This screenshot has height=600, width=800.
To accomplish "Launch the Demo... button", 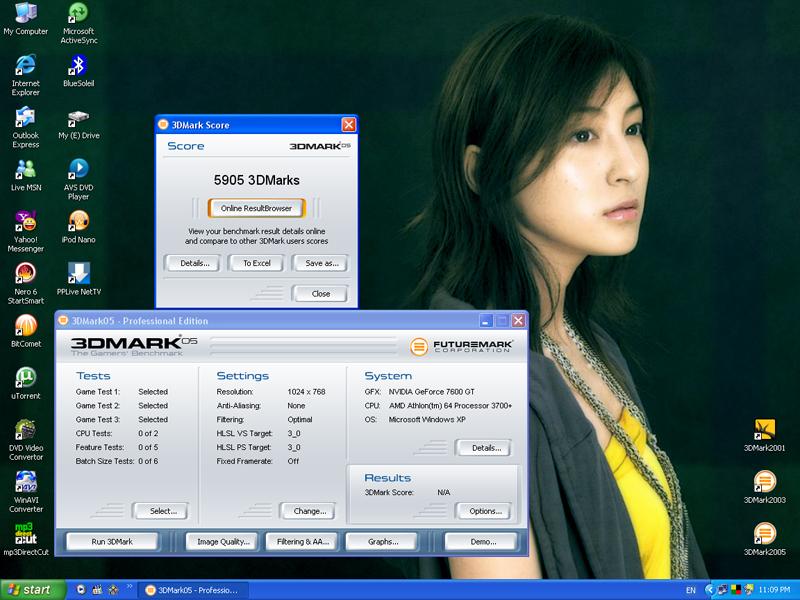I will click(x=483, y=542).
